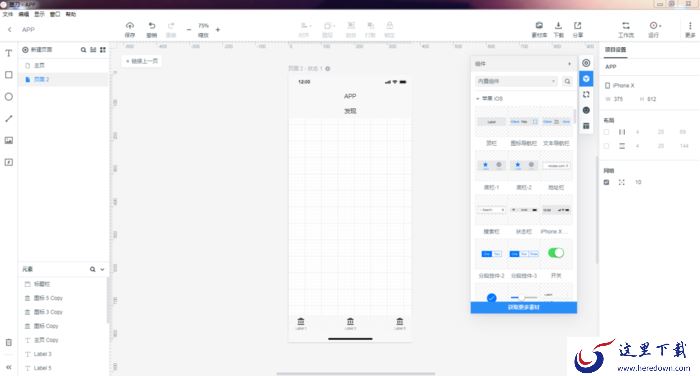This screenshot has height=376, width=700.
Task: Search pages with magnifier in page panel
Action: (83, 50)
